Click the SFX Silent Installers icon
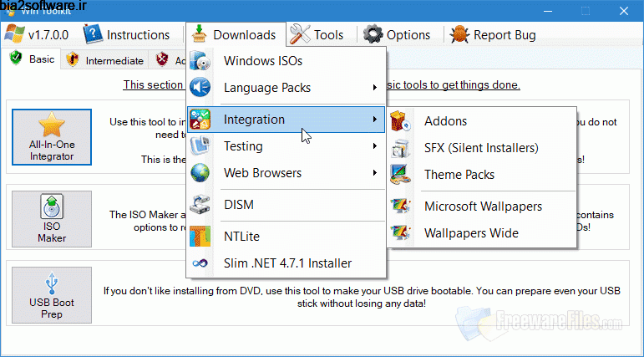 click(400, 148)
